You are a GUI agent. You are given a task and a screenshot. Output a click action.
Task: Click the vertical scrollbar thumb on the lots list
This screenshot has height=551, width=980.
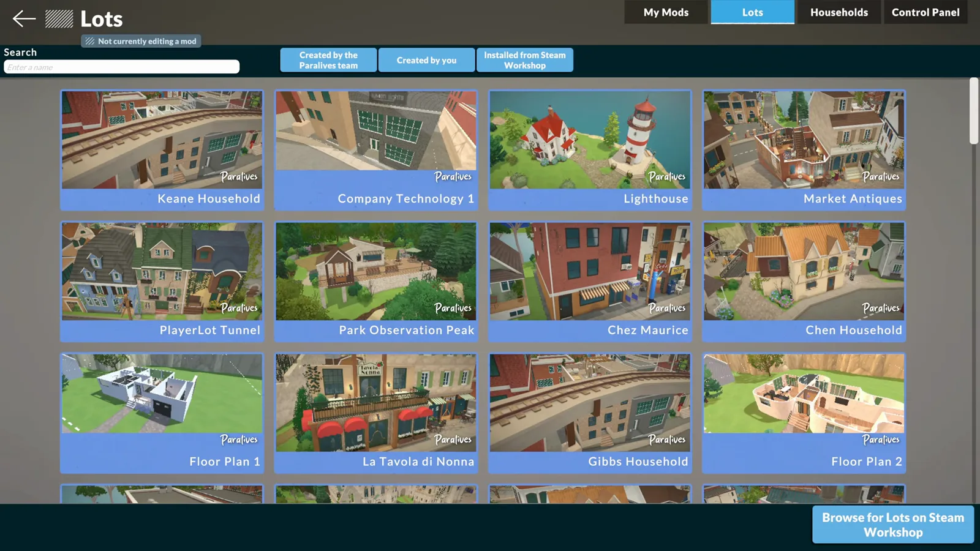coord(974,111)
